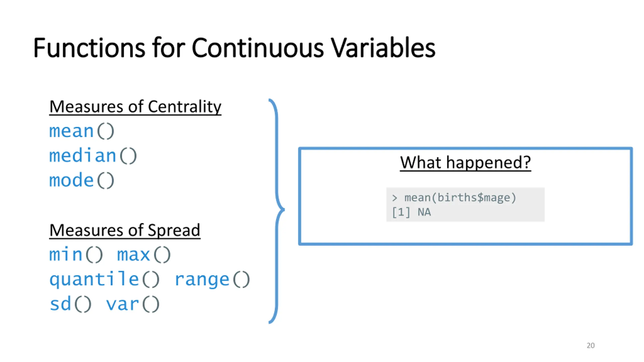Select the var() function text
644x362 pixels.
click(x=133, y=304)
